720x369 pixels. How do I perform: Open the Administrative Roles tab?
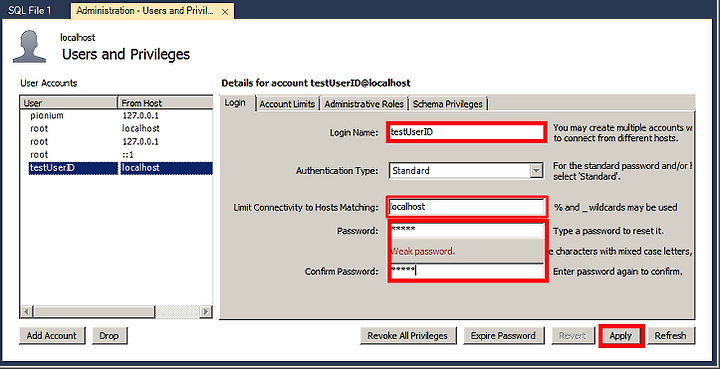coord(364,104)
